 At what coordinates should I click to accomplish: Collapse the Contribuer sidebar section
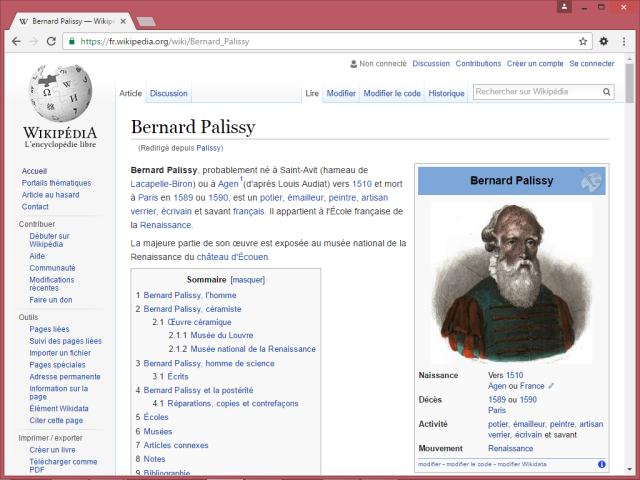click(x=36, y=224)
